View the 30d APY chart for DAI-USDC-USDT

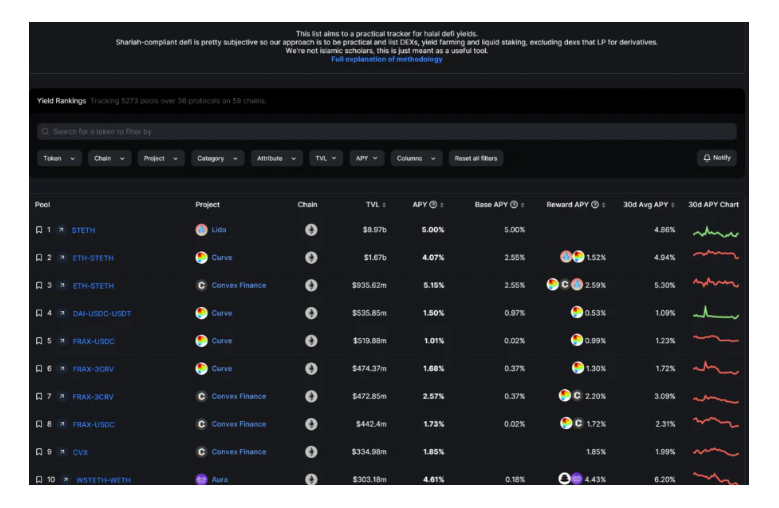716,313
